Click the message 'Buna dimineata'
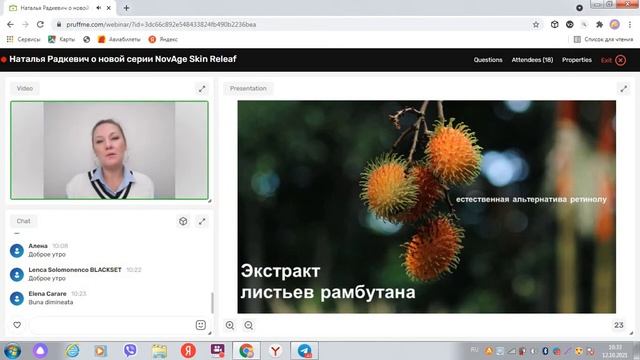640x360 pixels. point(51,302)
